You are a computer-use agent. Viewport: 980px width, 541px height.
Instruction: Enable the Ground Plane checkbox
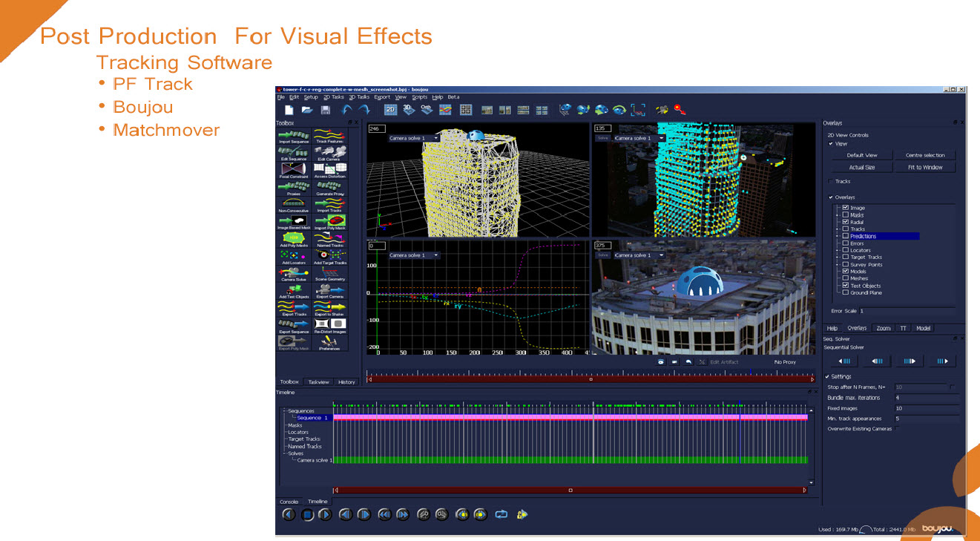[x=846, y=292]
